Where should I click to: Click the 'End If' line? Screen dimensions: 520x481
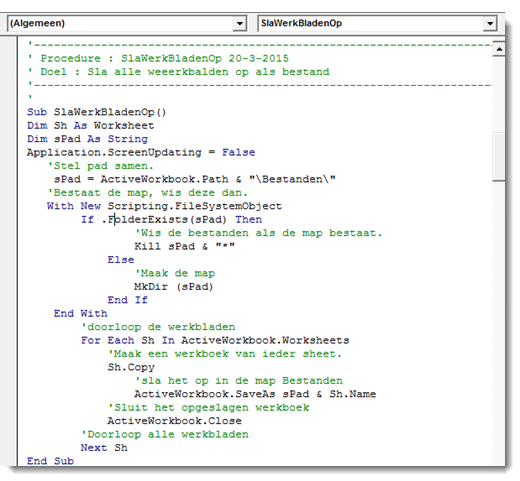point(127,300)
